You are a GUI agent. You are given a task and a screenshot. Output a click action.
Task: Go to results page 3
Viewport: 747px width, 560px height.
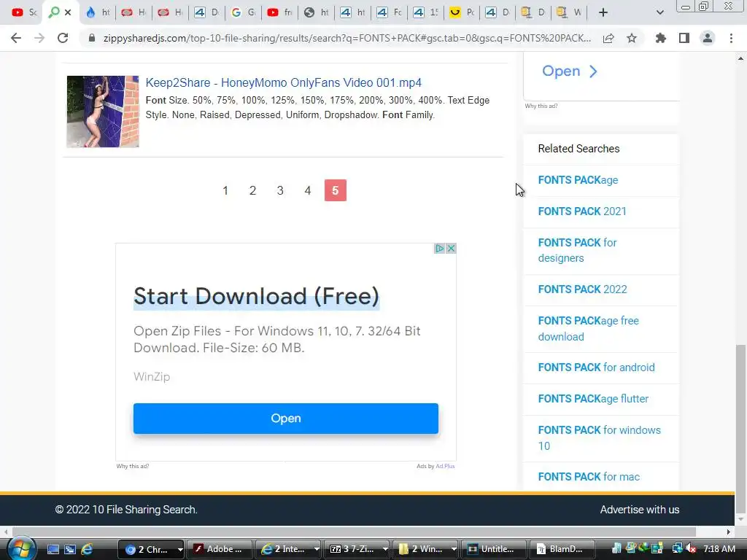pyautogui.click(x=280, y=190)
